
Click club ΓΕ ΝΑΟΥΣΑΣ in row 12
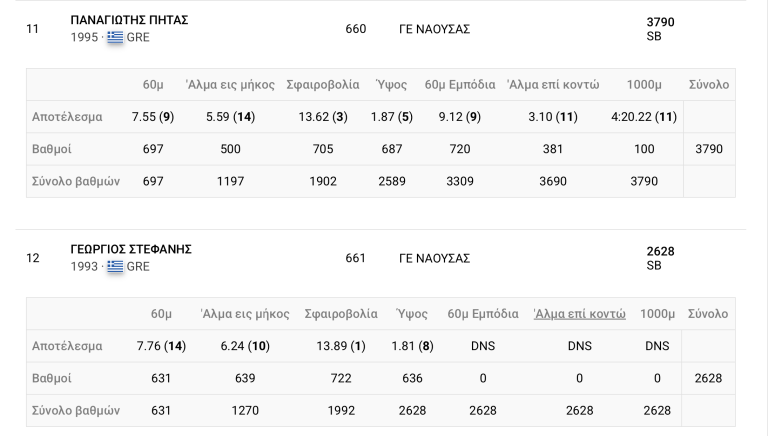(x=434, y=259)
